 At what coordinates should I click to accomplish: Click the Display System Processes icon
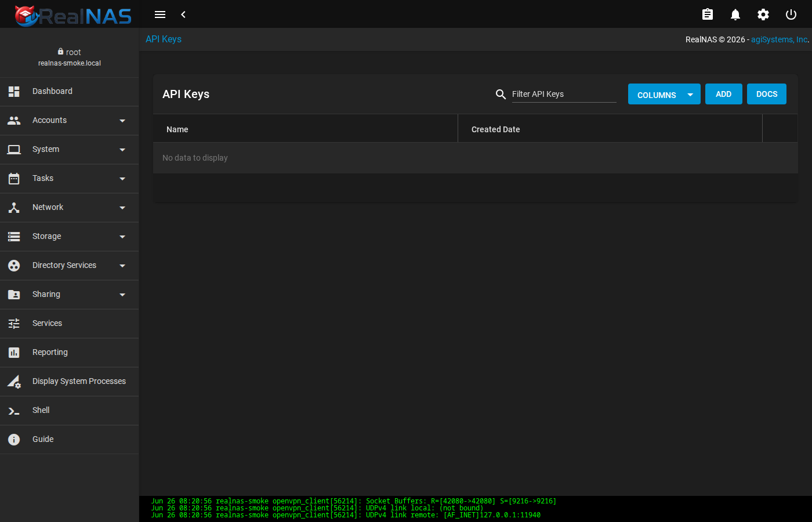(x=14, y=382)
